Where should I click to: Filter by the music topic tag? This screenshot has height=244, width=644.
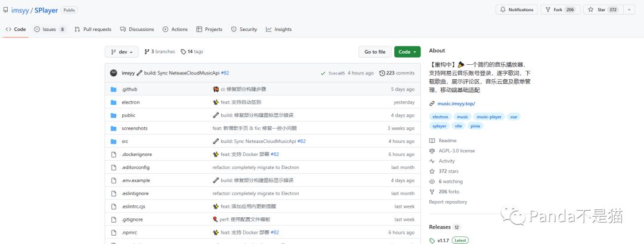(463, 117)
